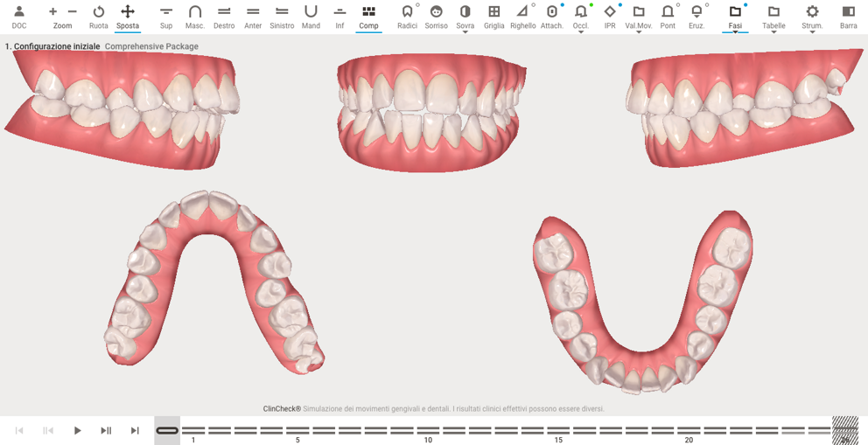The image size is (868, 445).
Task: Open the DOC user profile icon
Action: (x=19, y=16)
